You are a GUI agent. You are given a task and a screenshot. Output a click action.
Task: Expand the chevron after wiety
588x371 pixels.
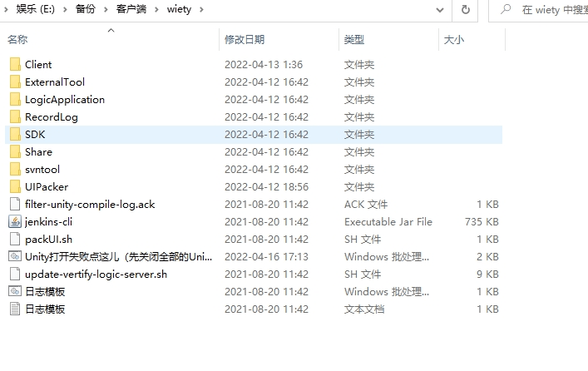(201, 9)
